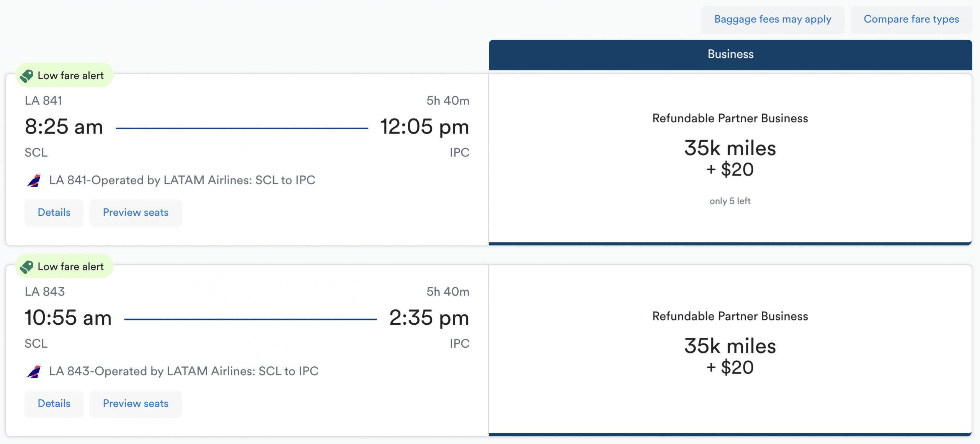Click the LATAM airline logo for LA 841
Viewport: 980px width, 444px height.
pyautogui.click(x=34, y=180)
